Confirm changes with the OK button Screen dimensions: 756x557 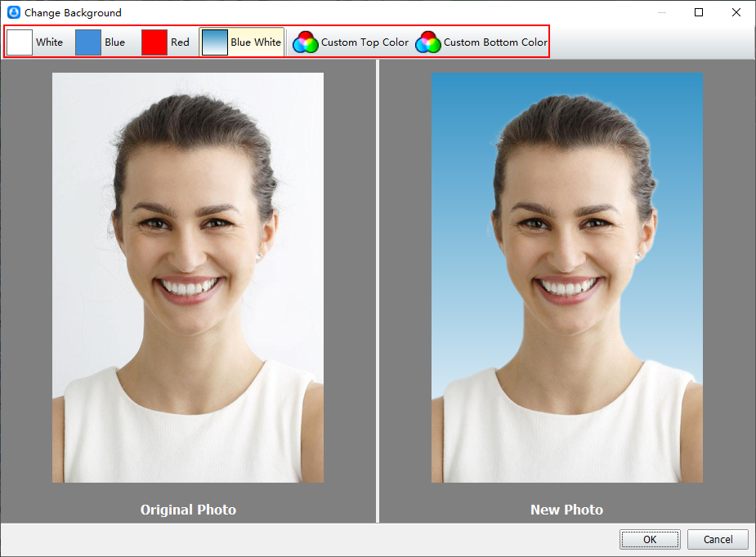click(650, 539)
